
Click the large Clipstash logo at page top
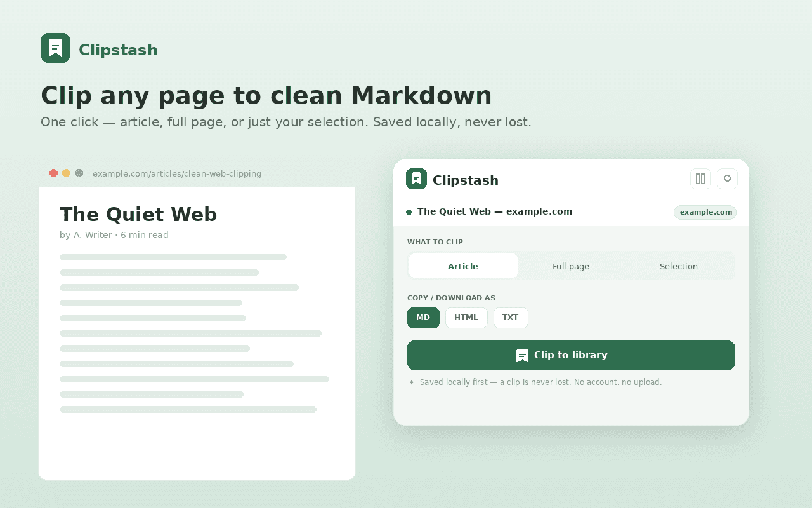(55, 48)
